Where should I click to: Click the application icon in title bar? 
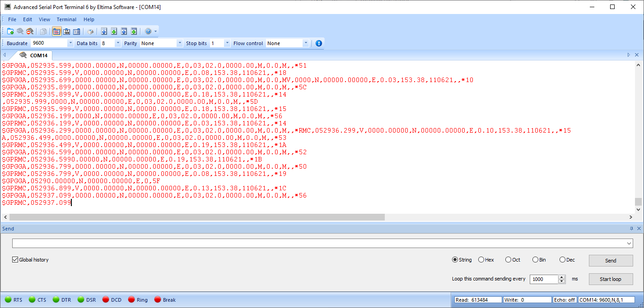coord(7,7)
